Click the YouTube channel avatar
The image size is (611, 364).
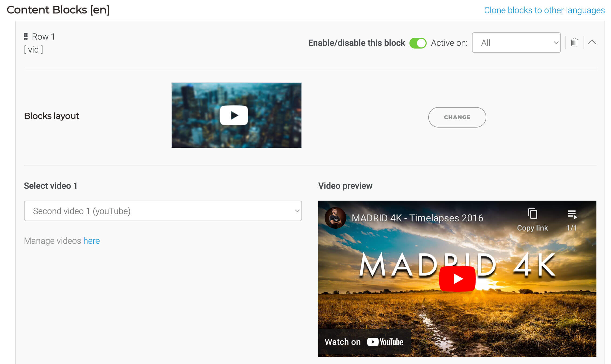click(335, 218)
